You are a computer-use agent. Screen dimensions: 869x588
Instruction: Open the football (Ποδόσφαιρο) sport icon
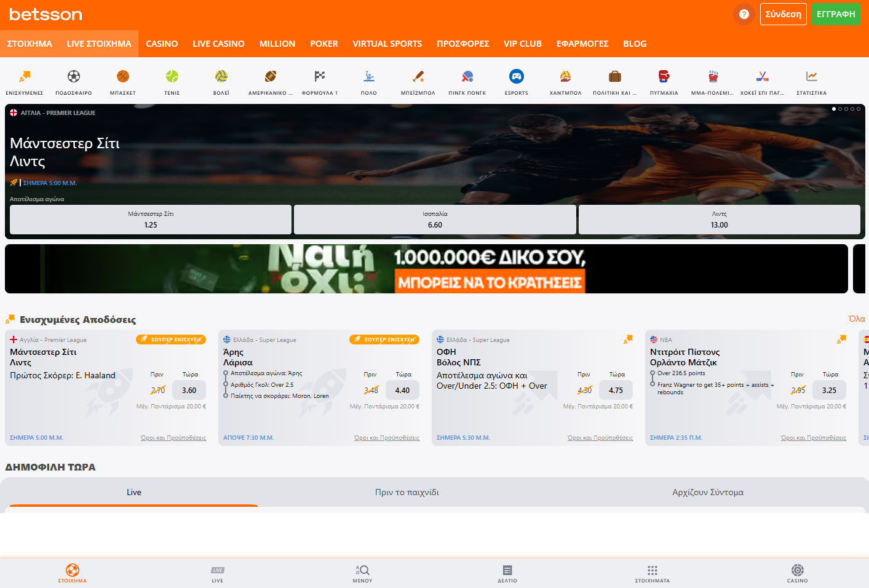click(x=74, y=77)
